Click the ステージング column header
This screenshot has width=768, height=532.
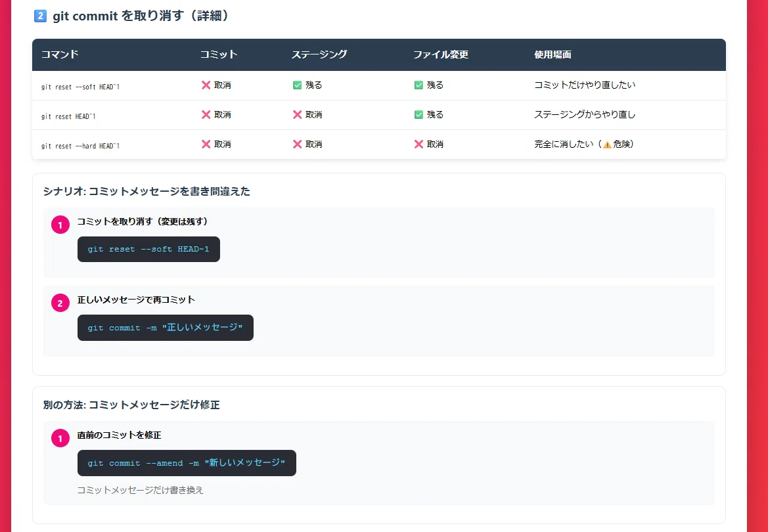pos(319,55)
